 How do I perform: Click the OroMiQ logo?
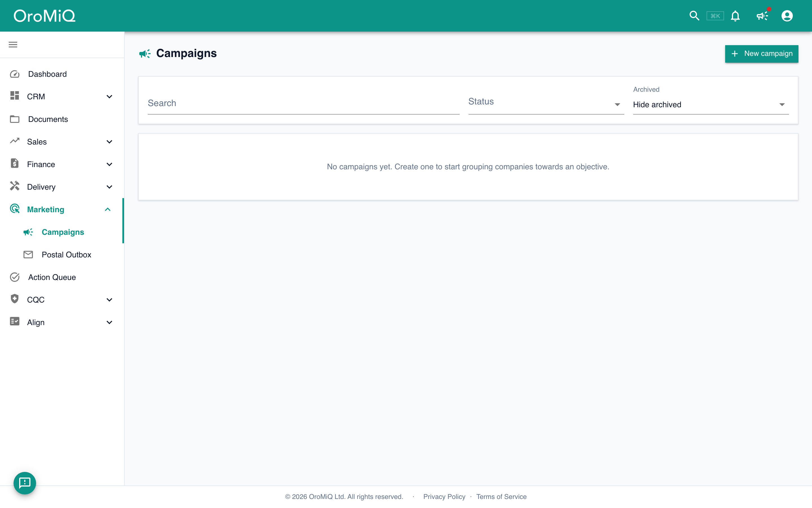(x=45, y=16)
